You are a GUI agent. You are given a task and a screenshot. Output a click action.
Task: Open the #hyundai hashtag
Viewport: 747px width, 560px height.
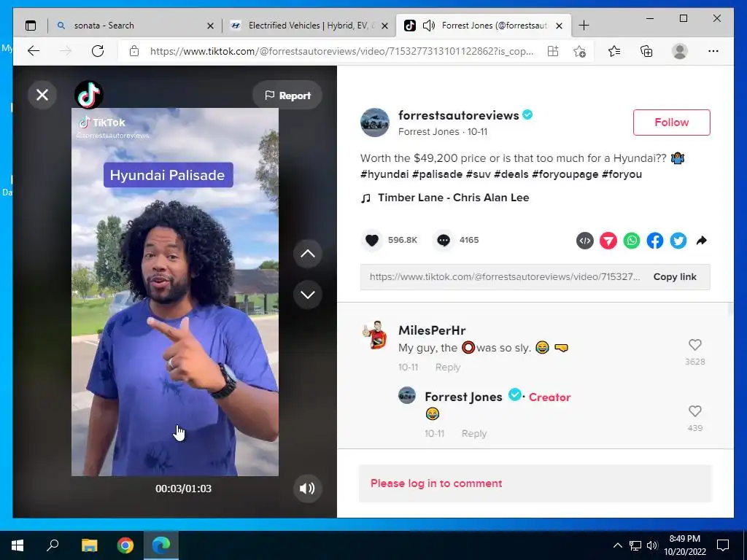tap(384, 174)
